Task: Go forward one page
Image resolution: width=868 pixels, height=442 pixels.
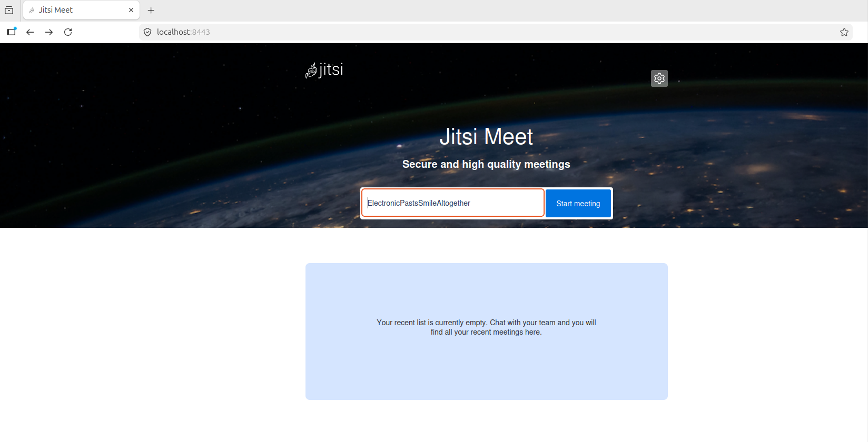Action: 49,32
